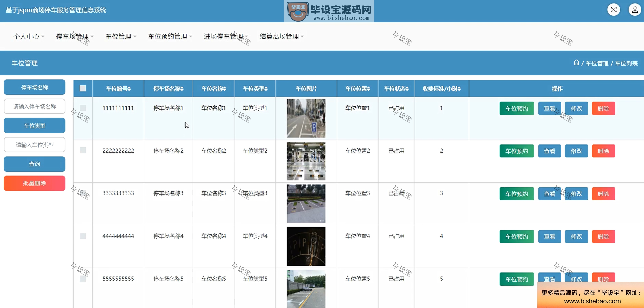The image size is (644, 308).
Task: Check the row 1111111111 checkbox
Action: coord(83,108)
